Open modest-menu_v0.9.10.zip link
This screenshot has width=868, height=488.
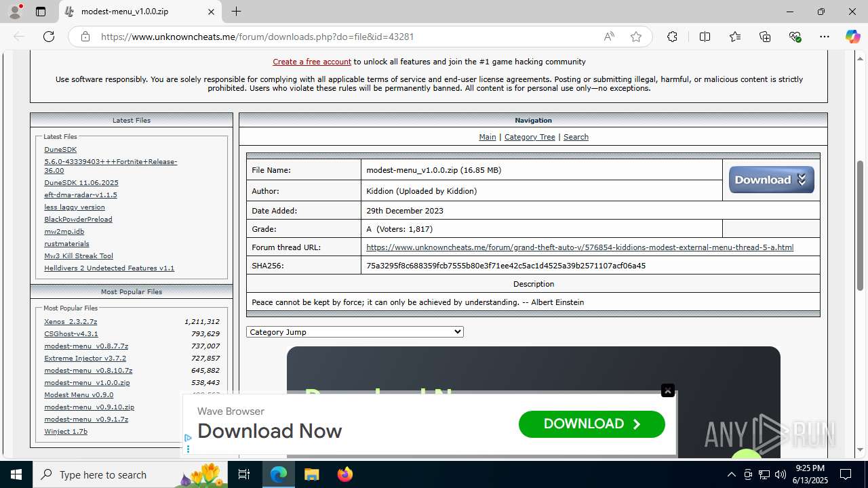pos(89,407)
